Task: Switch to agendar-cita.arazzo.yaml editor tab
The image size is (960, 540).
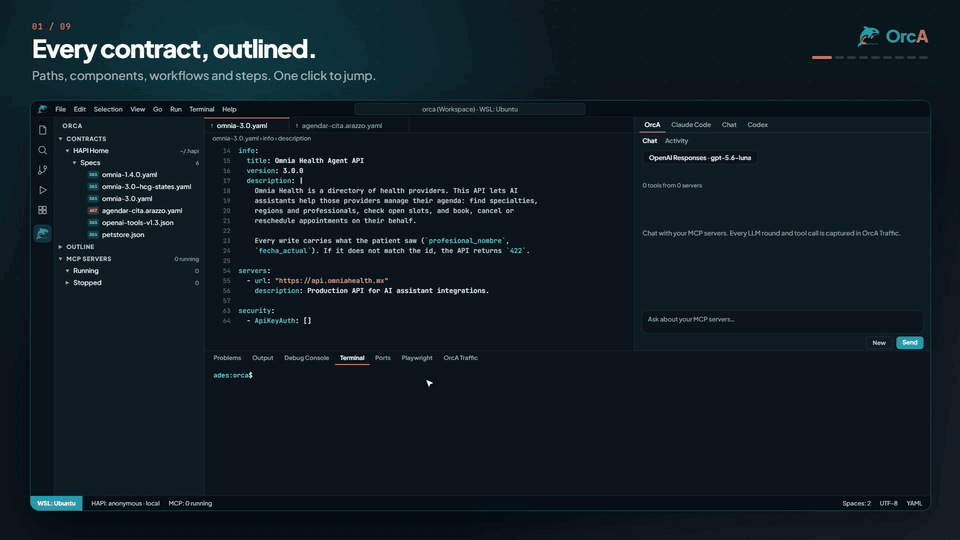Action: [x=349, y=126]
